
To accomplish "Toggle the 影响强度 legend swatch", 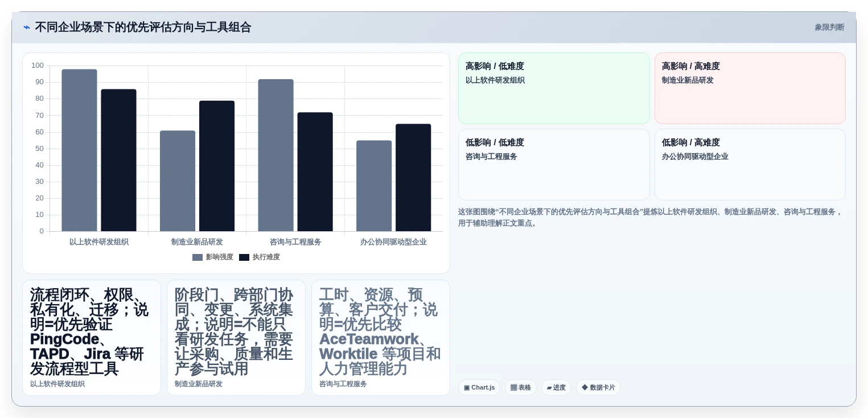I will (x=198, y=257).
